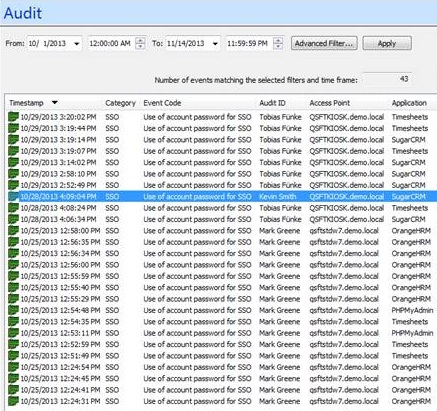Select the icon for 10/25/2013 12:58:00 PM event
The width and height of the screenshot is (437, 411).
13,231
